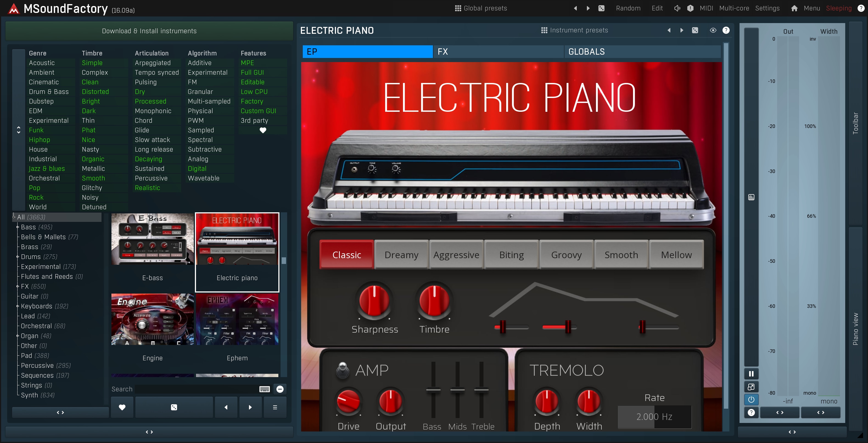Switch to the FX tab
Image resolution: width=868 pixels, height=443 pixels.
tap(498, 52)
